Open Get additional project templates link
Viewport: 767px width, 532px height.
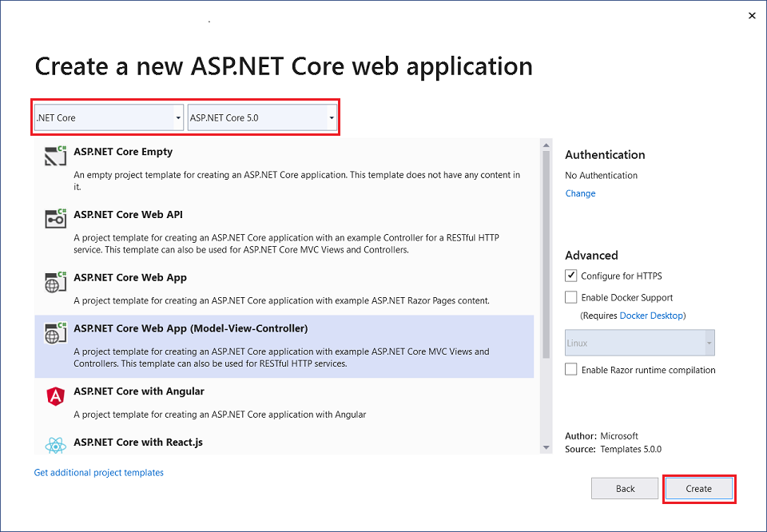[98, 472]
